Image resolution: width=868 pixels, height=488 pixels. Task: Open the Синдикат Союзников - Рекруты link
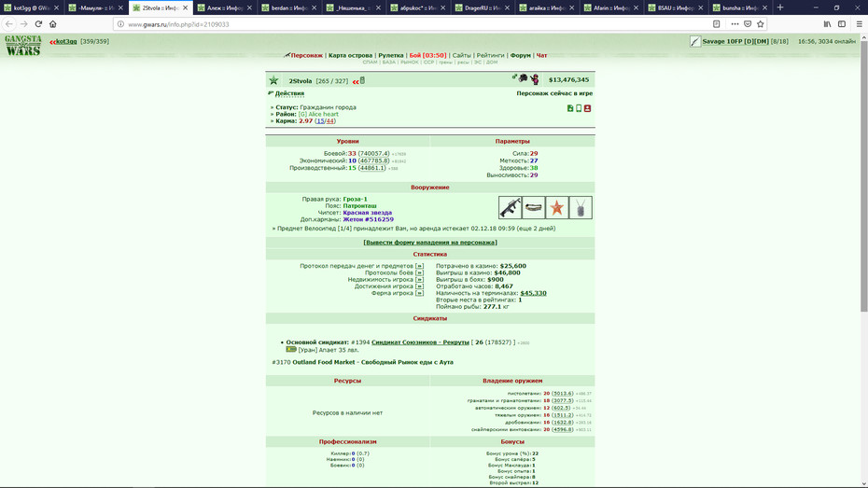420,342
